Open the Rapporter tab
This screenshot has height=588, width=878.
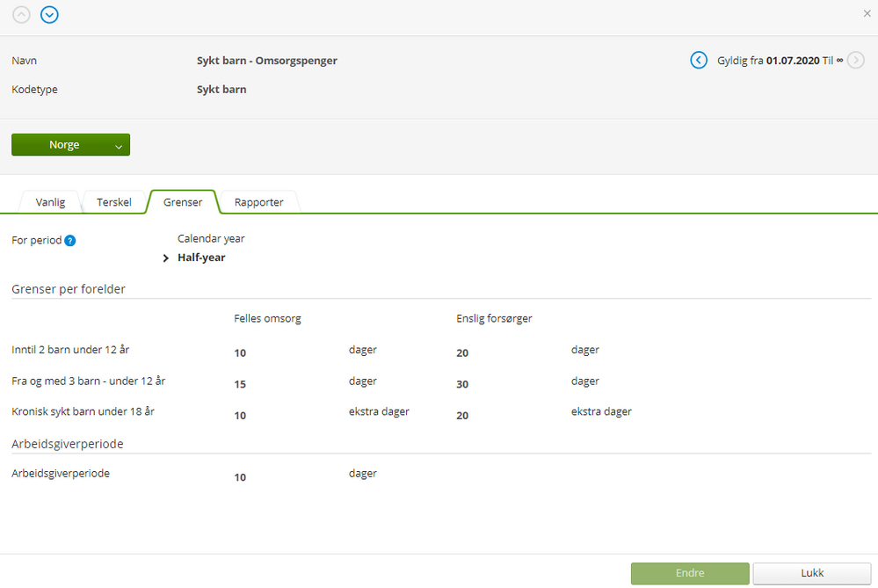[x=258, y=202]
